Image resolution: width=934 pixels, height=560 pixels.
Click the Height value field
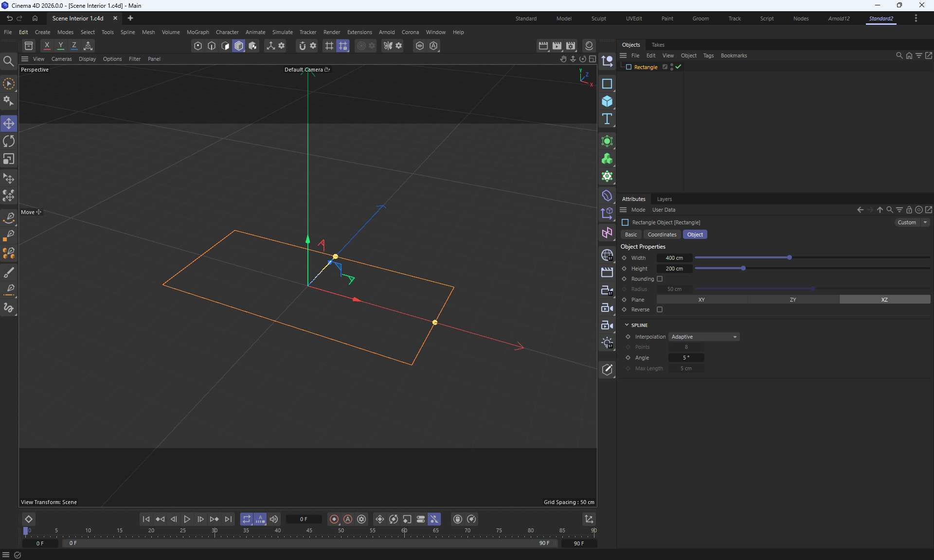[674, 269]
